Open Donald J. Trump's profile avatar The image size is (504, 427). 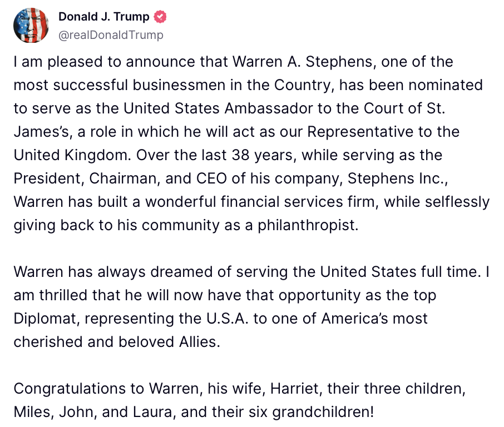[x=31, y=26]
